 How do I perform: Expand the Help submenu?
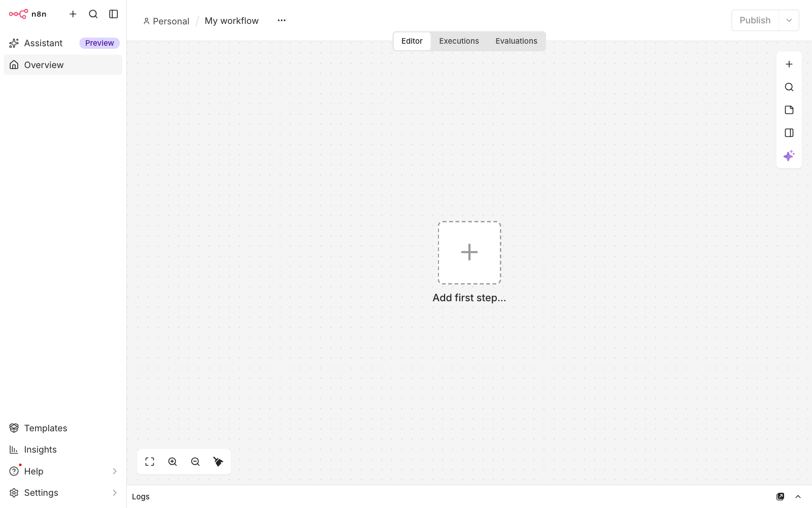coord(115,471)
